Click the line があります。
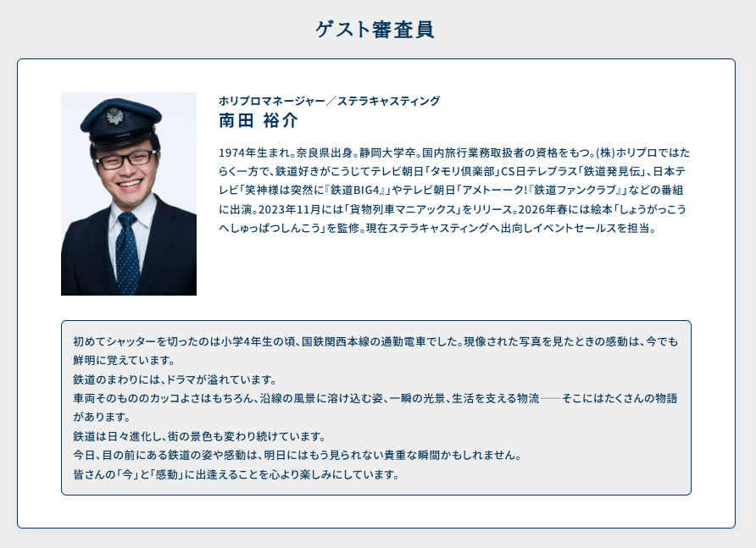Viewport: 756px width, 548px height. 103,418
